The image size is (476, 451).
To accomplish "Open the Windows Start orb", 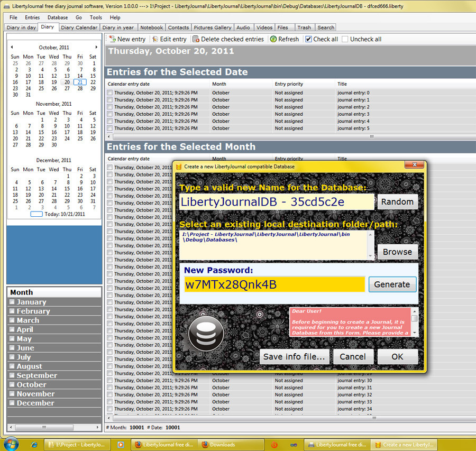I will pyautogui.click(x=11, y=444).
